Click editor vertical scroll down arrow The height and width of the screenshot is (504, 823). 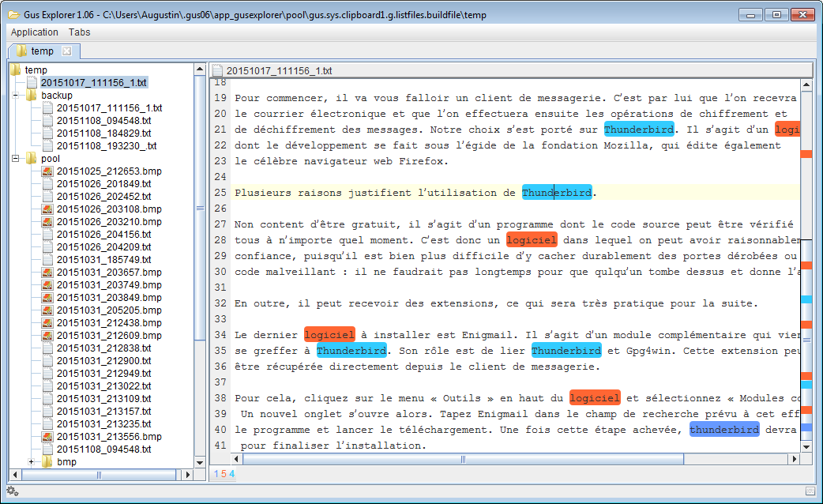806,447
